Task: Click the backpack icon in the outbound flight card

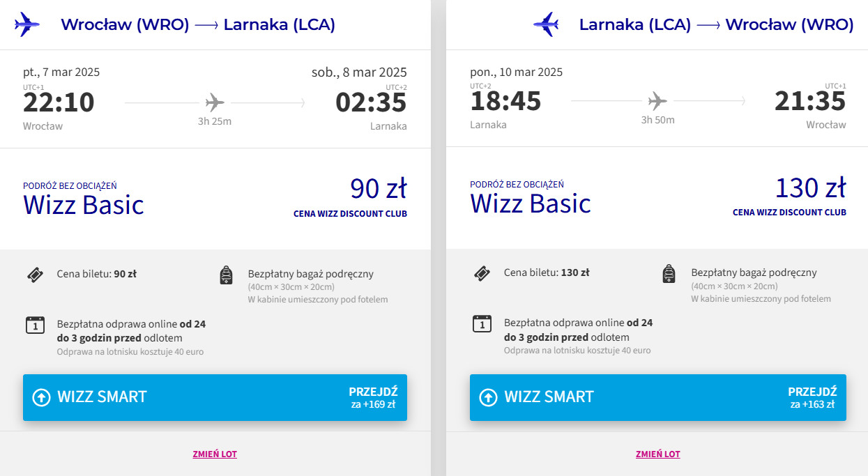Action: (x=226, y=275)
